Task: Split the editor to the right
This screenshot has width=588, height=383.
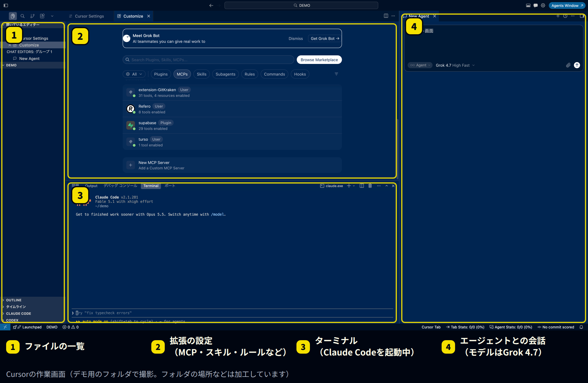Action: point(386,16)
